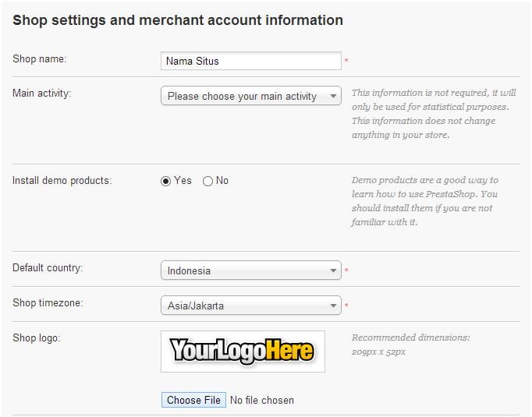The image size is (532, 417).
Task: Click the Shop name text field
Action: [250, 61]
